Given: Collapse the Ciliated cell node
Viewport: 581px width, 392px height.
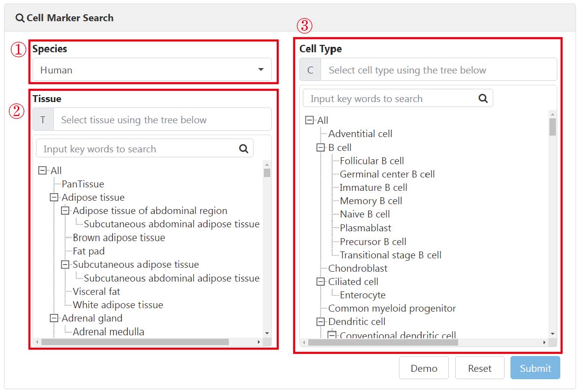Looking at the screenshot, I should [321, 282].
